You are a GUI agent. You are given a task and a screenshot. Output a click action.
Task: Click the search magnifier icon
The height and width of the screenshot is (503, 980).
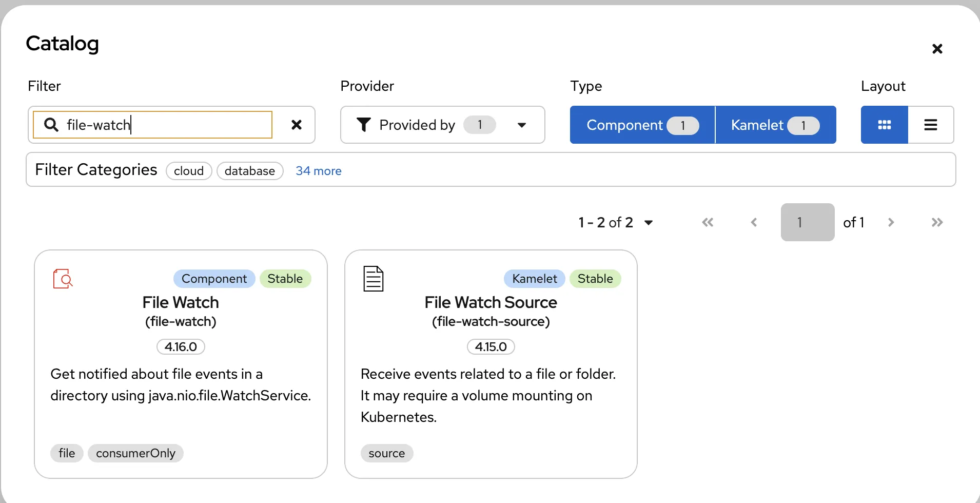coord(50,125)
